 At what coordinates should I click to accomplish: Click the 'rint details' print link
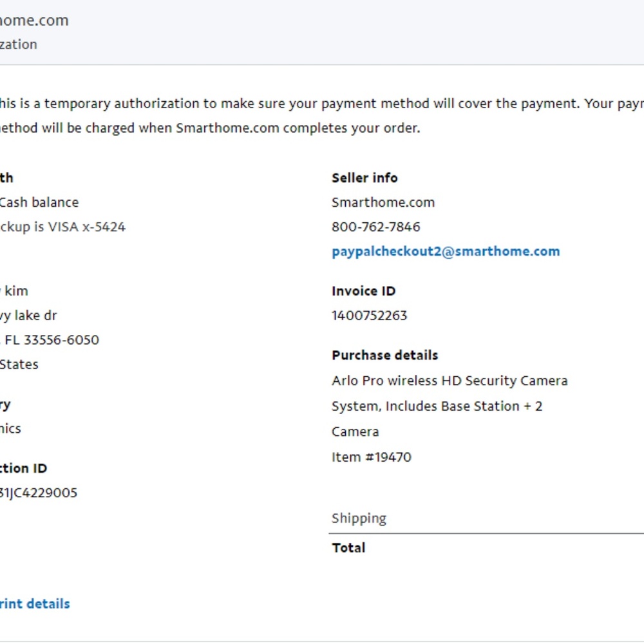coord(35,604)
